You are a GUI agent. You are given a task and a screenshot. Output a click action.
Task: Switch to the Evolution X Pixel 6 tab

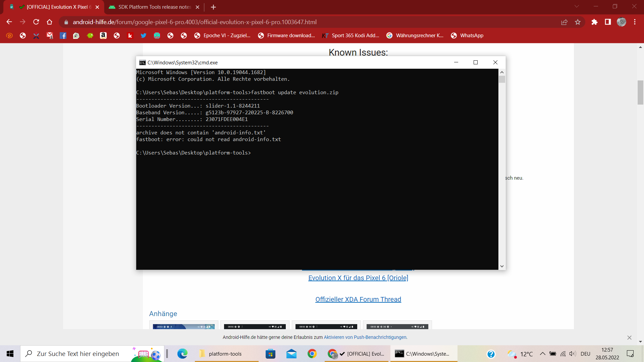point(54,7)
